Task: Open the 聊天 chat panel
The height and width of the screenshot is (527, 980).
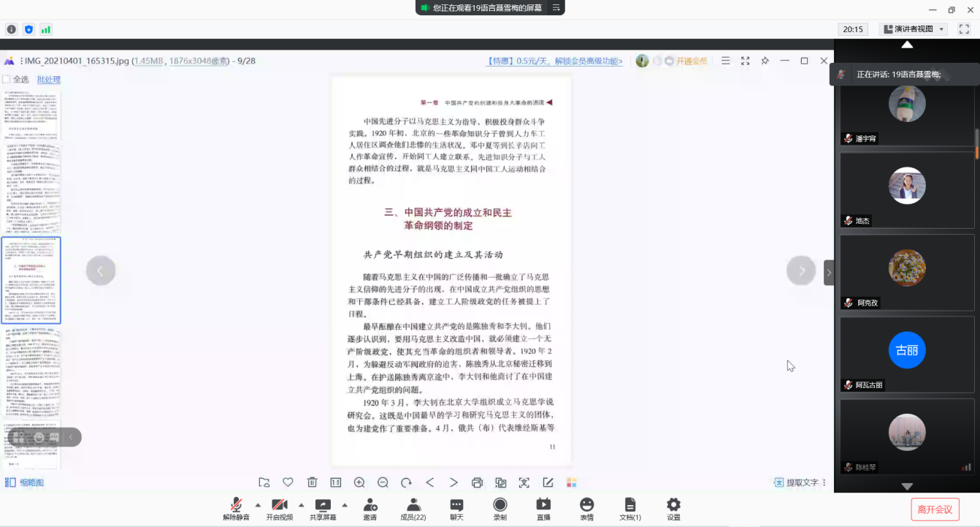Action: tap(456, 509)
